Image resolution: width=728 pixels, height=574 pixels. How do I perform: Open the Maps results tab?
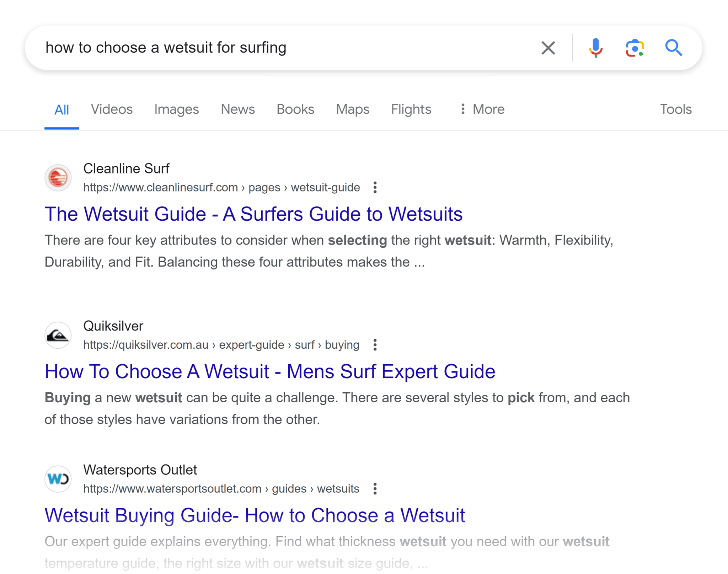tap(352, 109)
